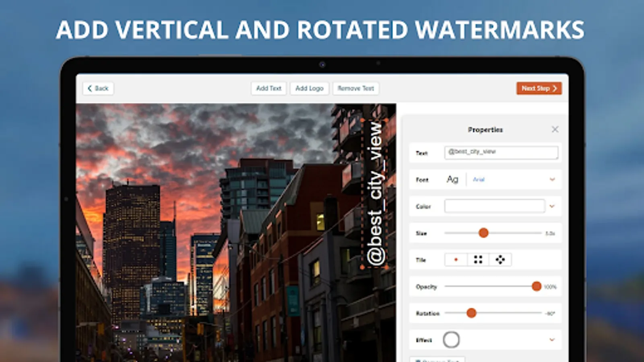Click the Rotation slider handle
The width and height of the screenshot is (644, 362).
pyautogui.click(x=471, y=313)
